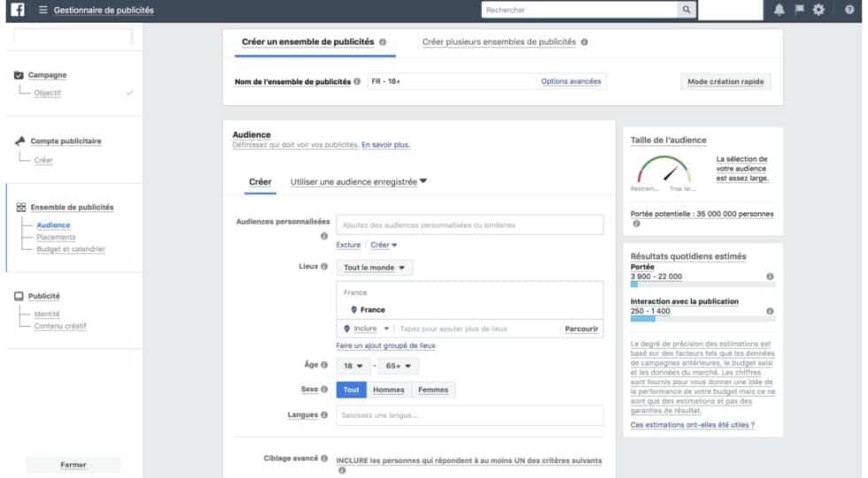Click the Compte publicitaire megaphone icon
Screen dimensions: 868x478
click(x=19, y=141)
